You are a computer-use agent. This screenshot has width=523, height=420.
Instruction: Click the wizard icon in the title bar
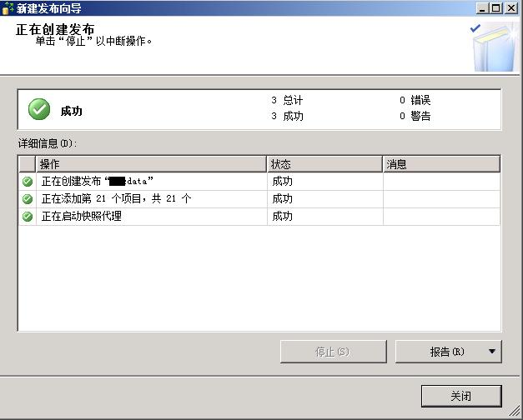[8, 8]
